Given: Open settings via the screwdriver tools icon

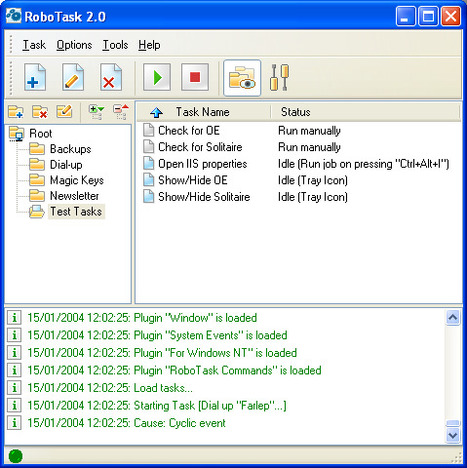Looking at the screenshot, I should tap(279, 77).
